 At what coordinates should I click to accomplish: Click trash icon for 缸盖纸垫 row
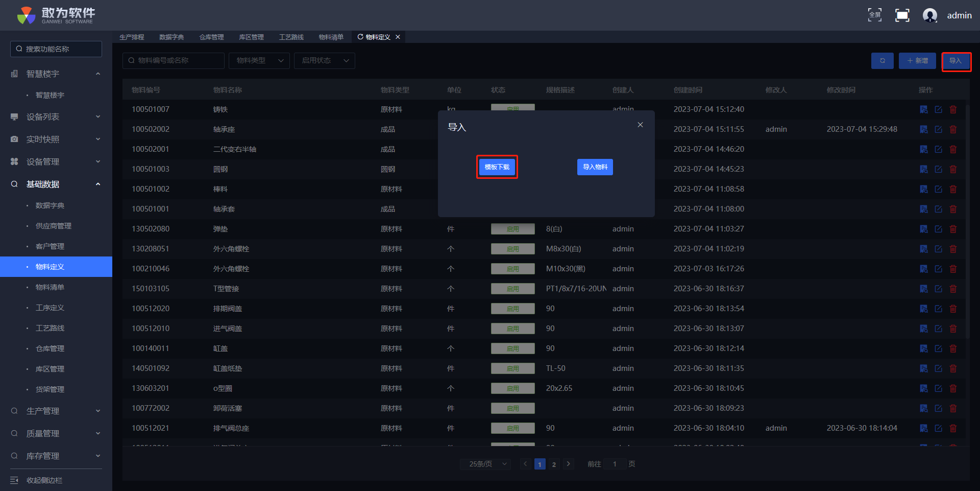953,368
